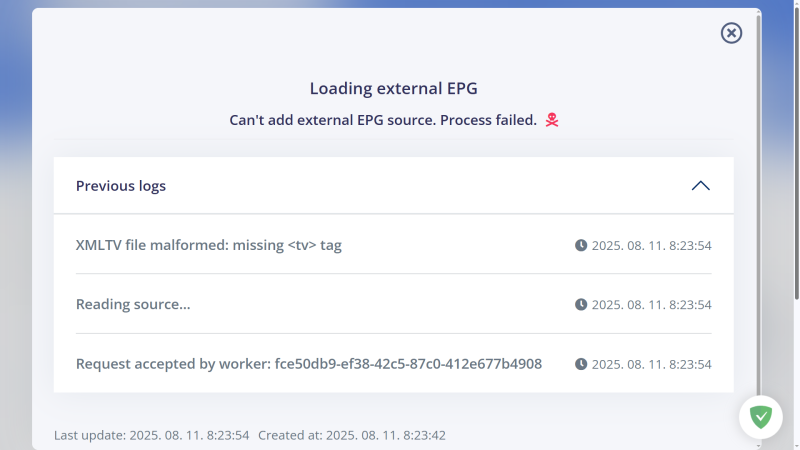
Task: Click the page's outer scrollbar thumb
Action: 797,151
